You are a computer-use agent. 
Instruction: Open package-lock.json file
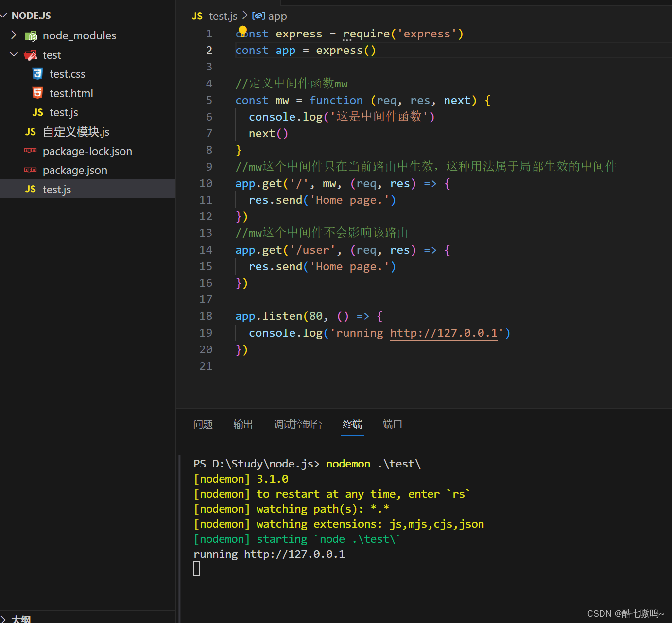click(x=87, y=151)
